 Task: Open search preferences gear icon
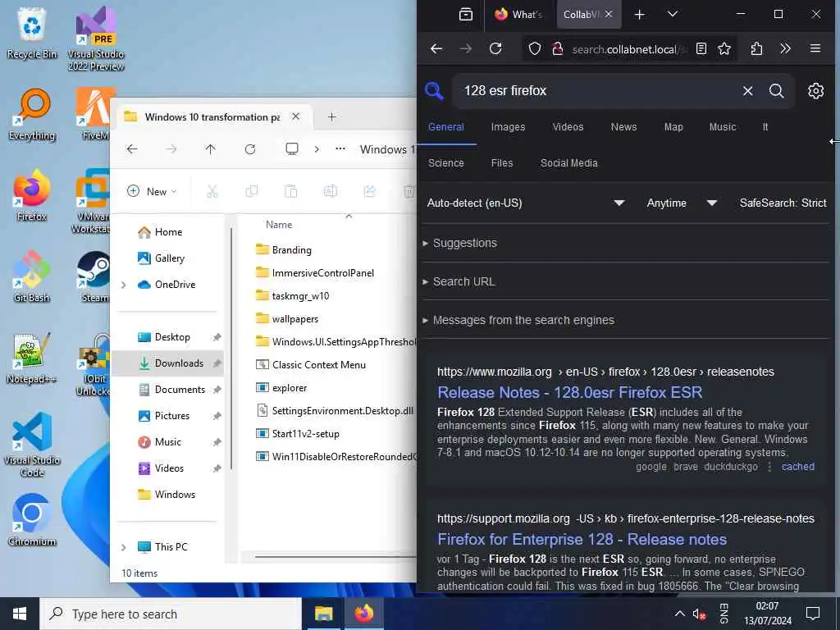816,91
